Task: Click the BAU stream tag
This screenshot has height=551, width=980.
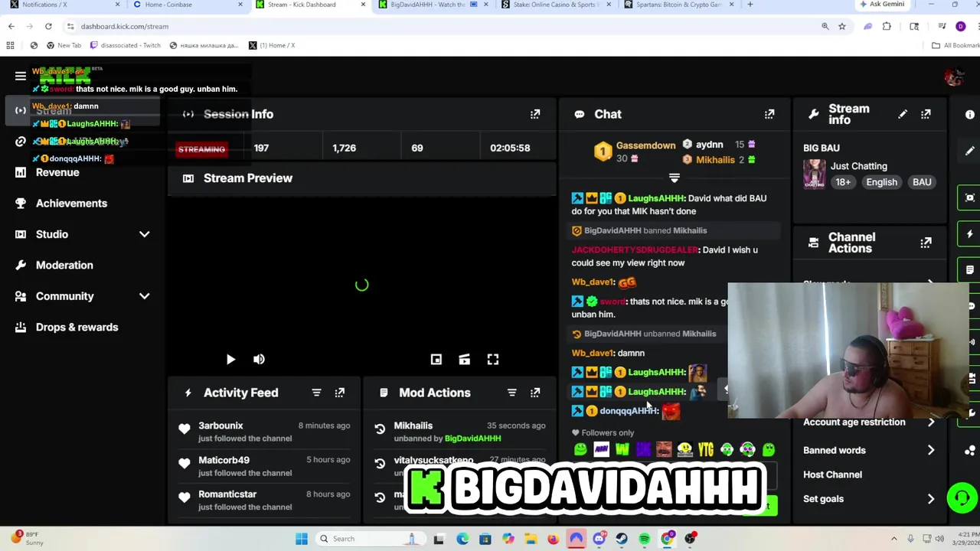Action: 922,182
